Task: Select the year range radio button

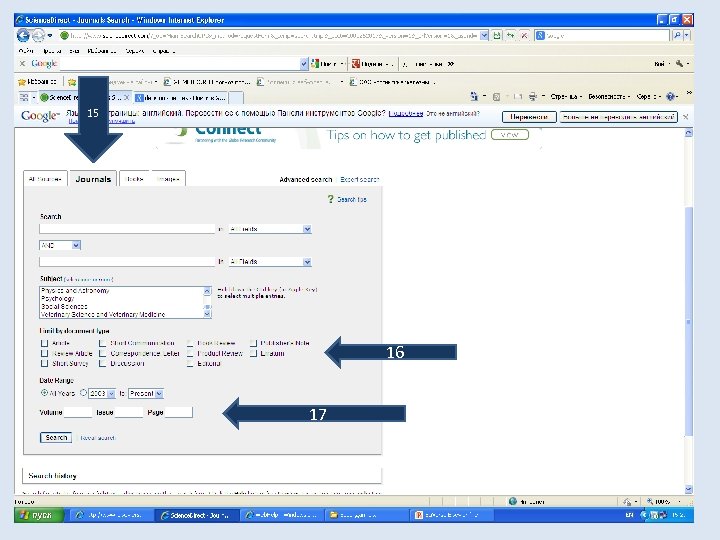Action: [83, 393]
